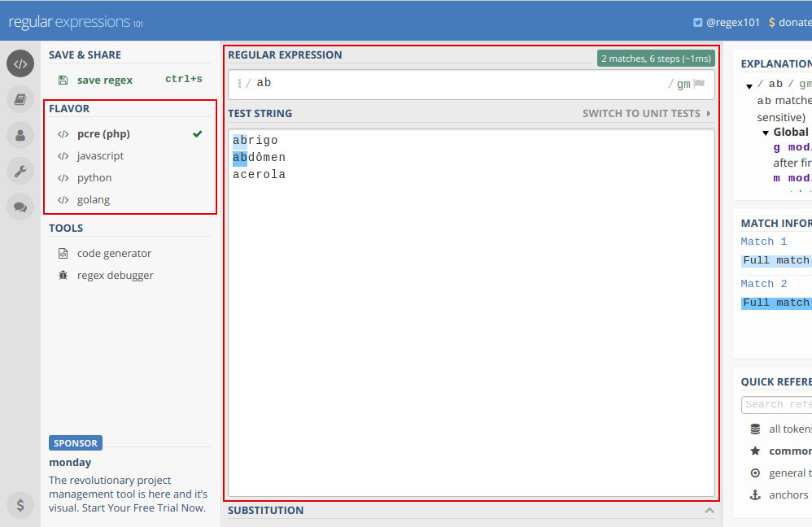This screenshot has height=527, width=812.
Task: Click the word acerola in test string
Action: point(259,175)
